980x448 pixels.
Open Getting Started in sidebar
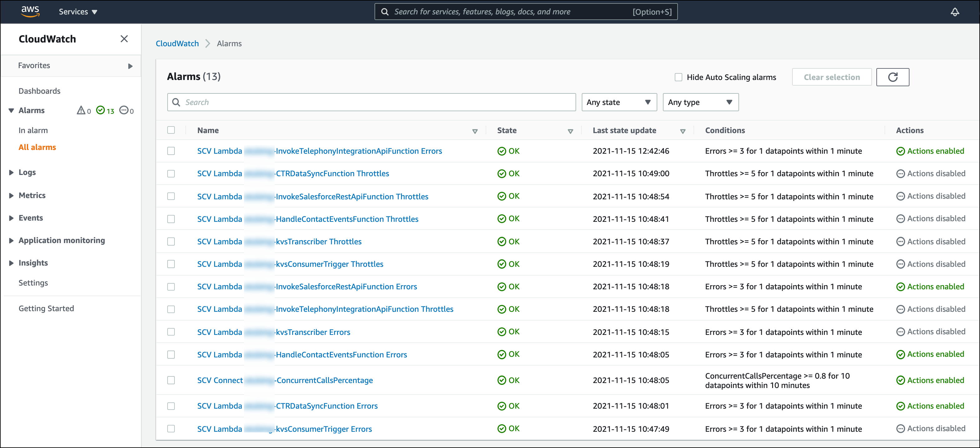[47, 308]
